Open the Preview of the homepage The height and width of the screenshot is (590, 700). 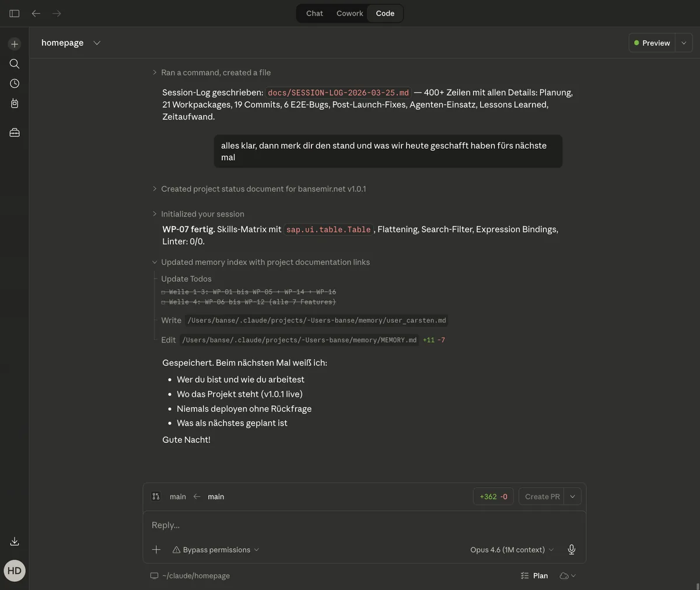point(651,43)
